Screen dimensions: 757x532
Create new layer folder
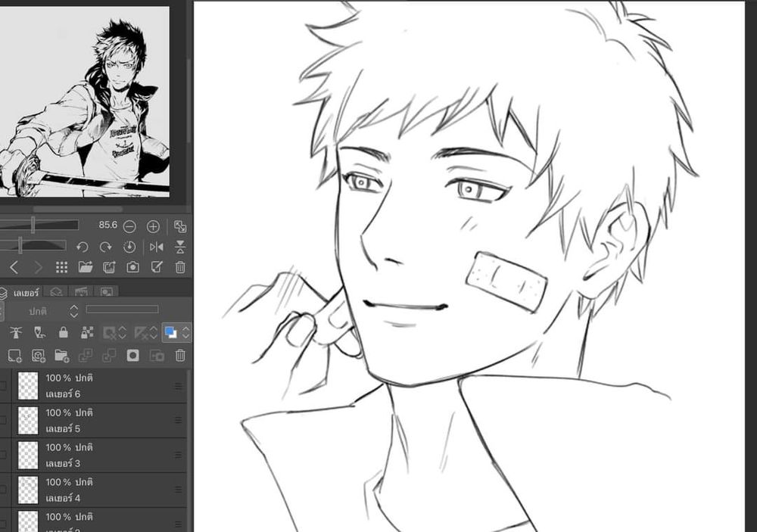point(62,356)
